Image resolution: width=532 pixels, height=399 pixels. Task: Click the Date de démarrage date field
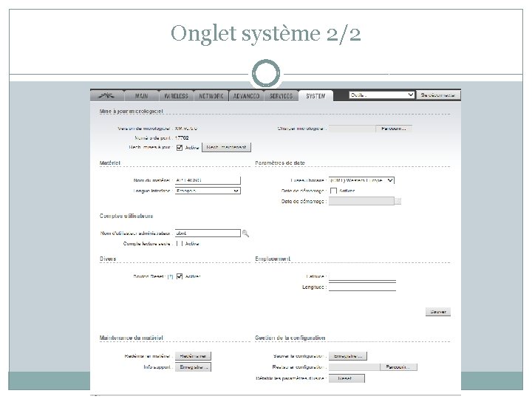coord(361,201)
